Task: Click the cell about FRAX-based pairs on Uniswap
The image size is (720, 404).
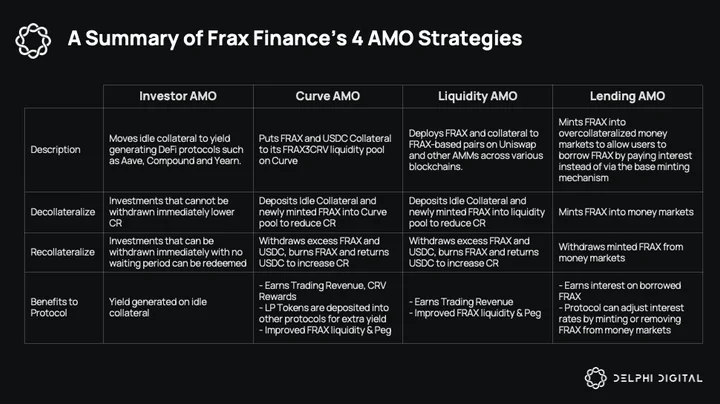Action: [x=478, y=150]
